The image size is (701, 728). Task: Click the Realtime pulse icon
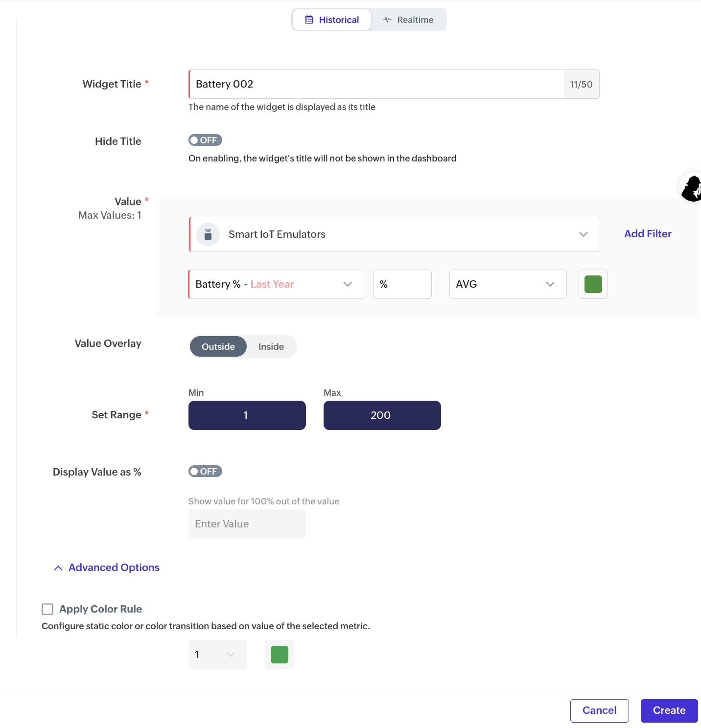[x=387, y=20]
